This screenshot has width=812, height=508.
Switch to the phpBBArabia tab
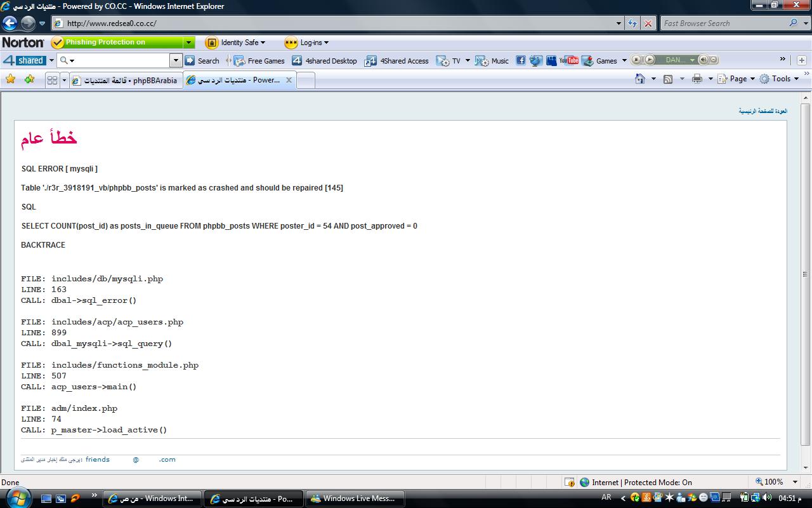(x=126, y=80)
